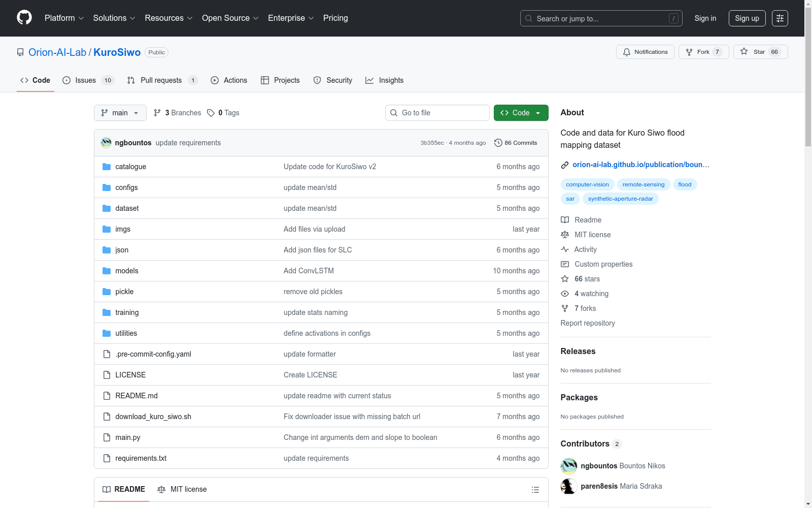The width and height of the screenshot is (812, 508).
Task: Open the requirements.txt file
Action: pyautogui.click(x=141, y=458)
